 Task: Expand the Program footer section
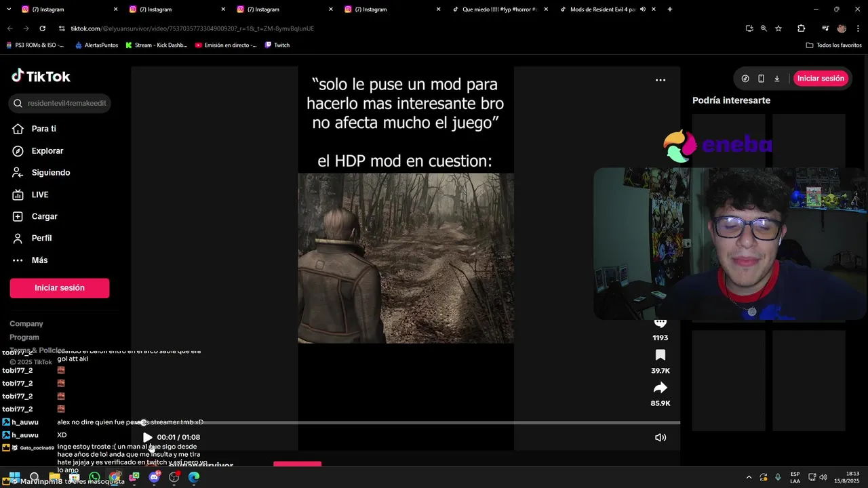[x=24, y=338]
